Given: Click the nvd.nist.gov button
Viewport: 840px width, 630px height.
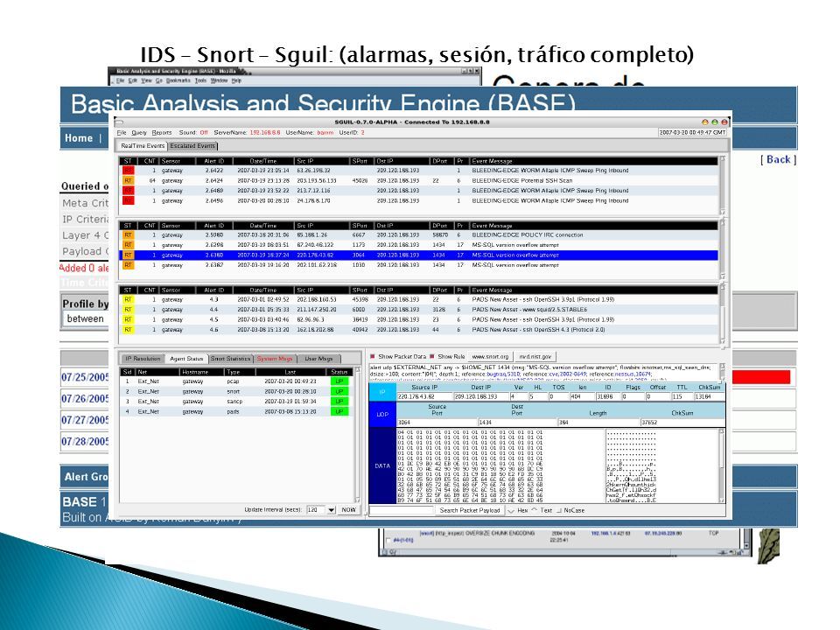Looking at the screenshot, I should click(535, 356).
